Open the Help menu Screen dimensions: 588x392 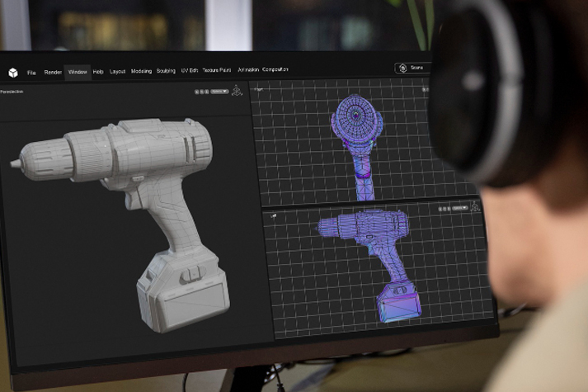coord(98,72)
